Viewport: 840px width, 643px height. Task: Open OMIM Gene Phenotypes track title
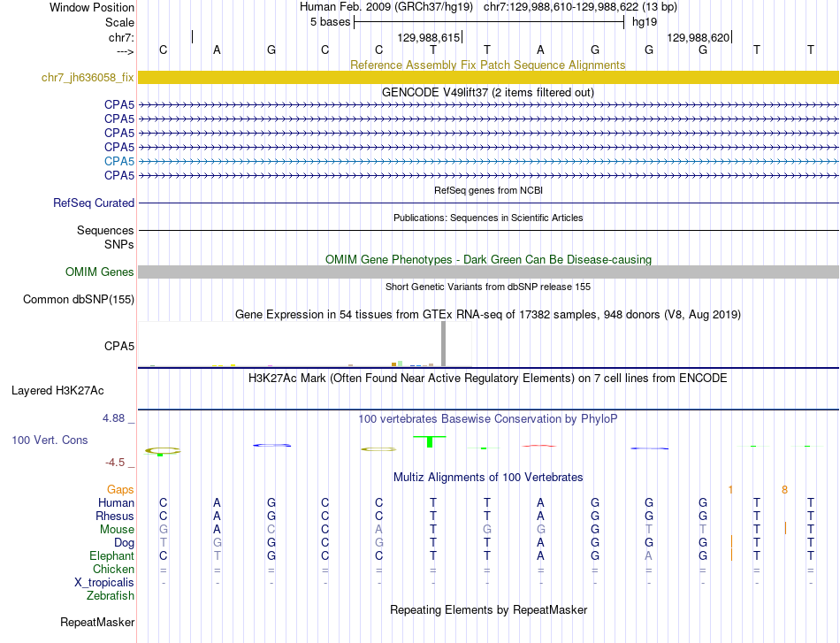pos(488,259)
